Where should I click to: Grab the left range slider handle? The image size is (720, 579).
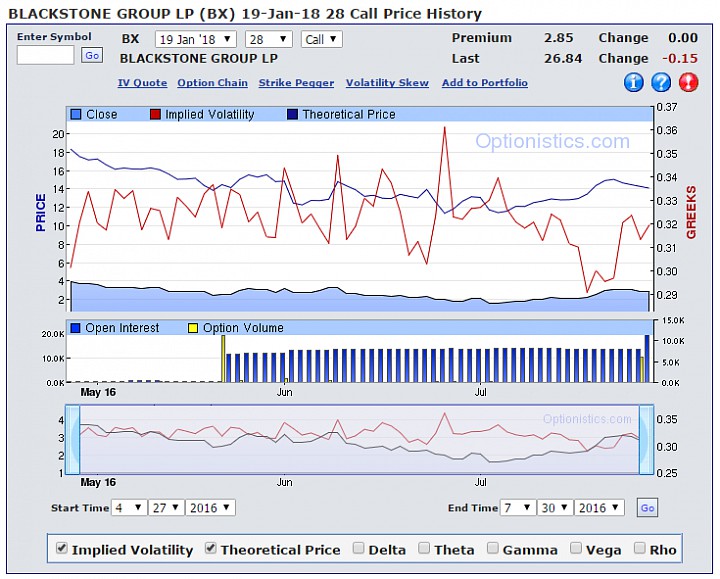tap(73, 439)
